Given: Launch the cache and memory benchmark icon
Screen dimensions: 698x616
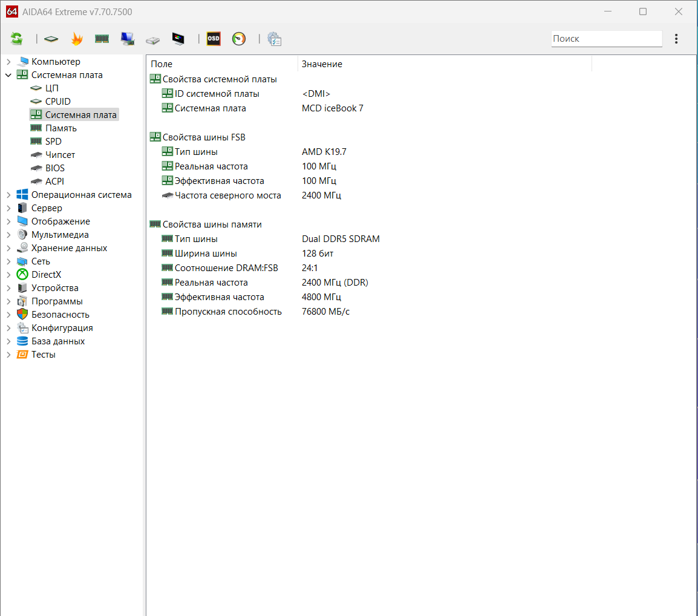Looking at the screenshot, I should coord(102,39).
